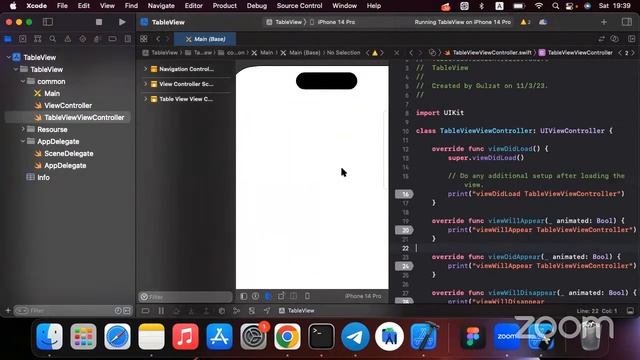Open Google Chrome from the Dock

click(287, 337)
